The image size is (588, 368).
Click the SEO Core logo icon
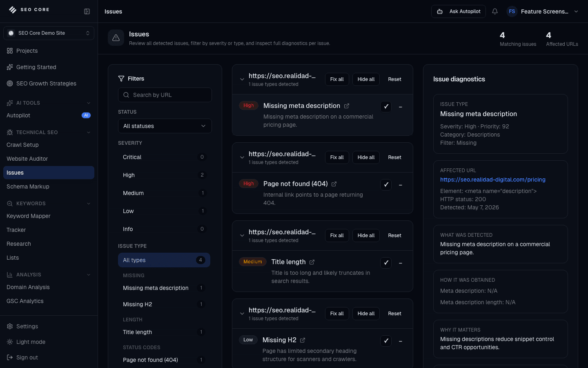coord(13,10)
